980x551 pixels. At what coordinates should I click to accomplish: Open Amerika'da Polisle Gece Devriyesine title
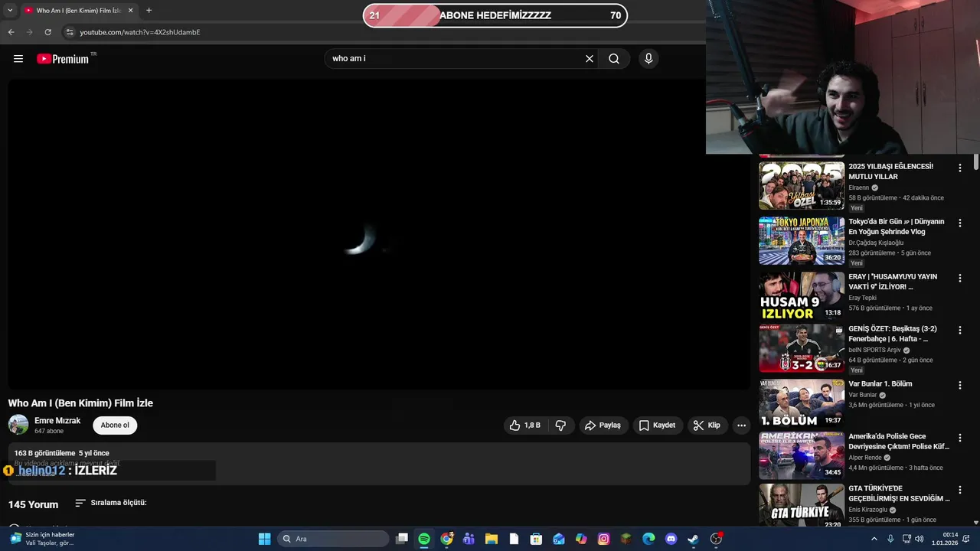(899, 442)
